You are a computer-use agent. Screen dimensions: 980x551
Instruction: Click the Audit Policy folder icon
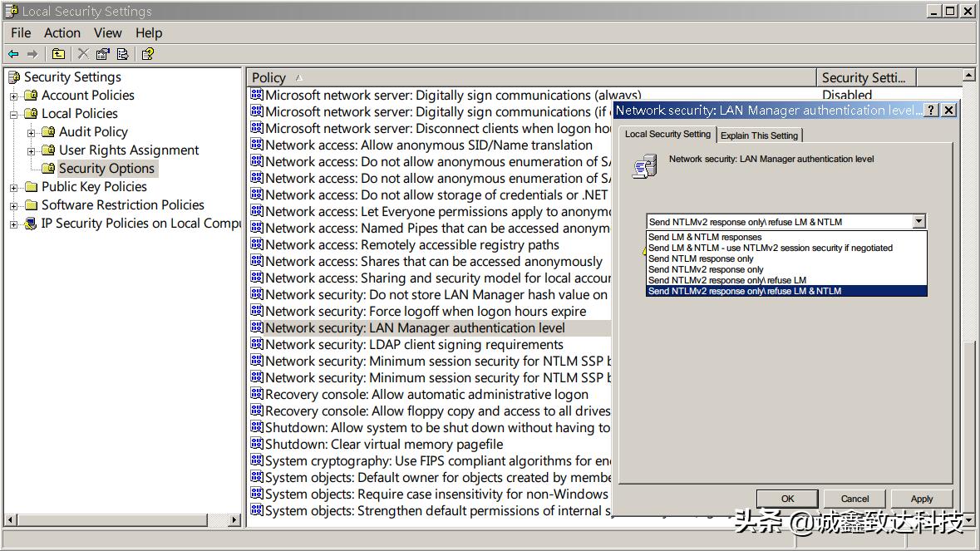48,132
